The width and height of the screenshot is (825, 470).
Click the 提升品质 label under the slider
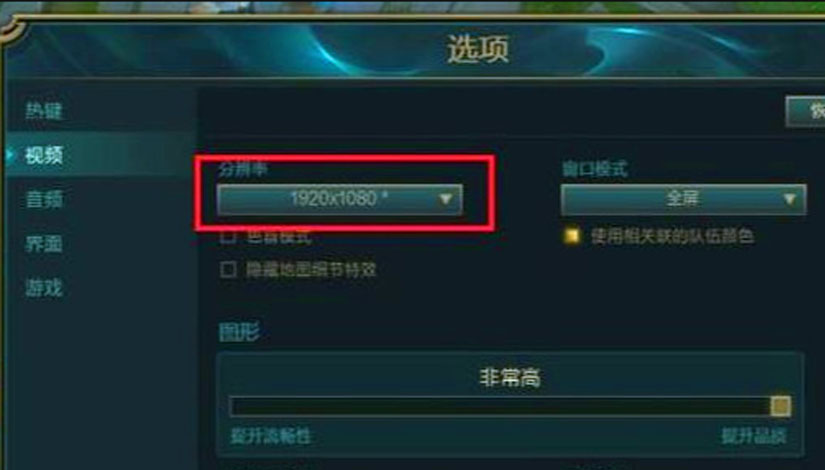tap(754, 436)
